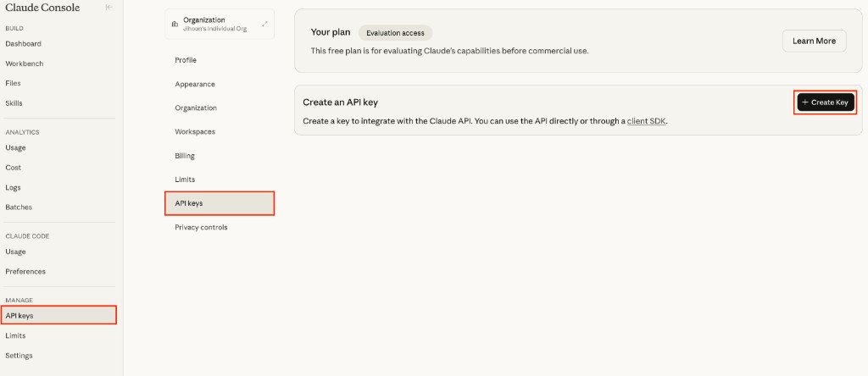Click the organization building icon
Screen dimensions: 868x376
click(x=175, y=24)
